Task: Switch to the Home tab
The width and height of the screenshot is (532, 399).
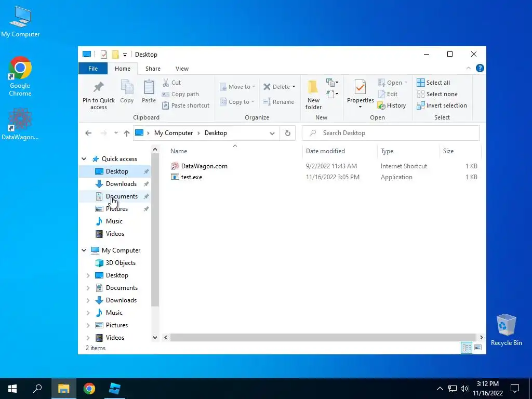Action: [x=123, y=69]
